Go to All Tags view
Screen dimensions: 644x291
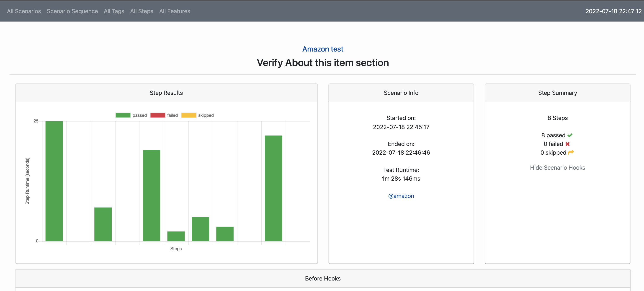[114, 11]
